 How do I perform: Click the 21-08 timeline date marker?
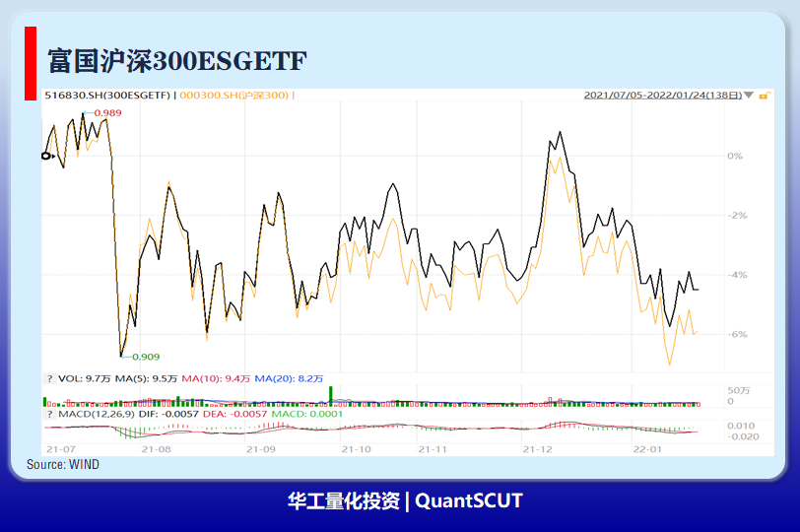pos(156,449)
